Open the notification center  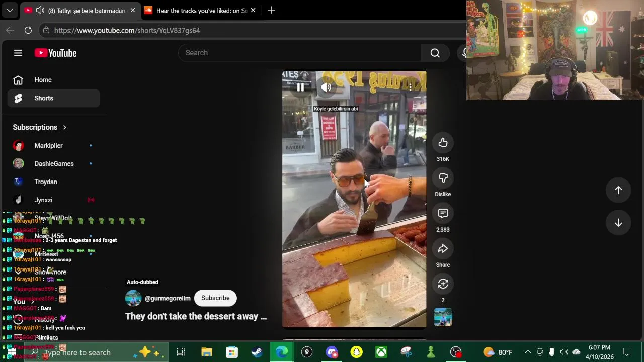(627, 352)
